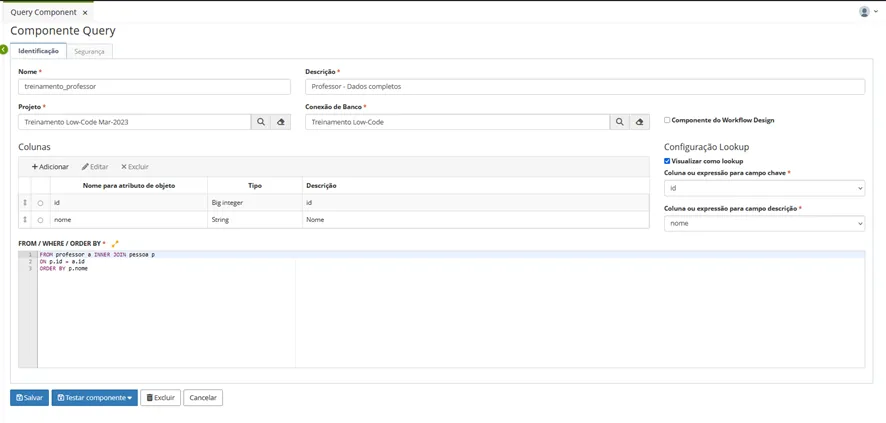Clear Conexão de Banco with eraser
This screenshot has width=886, height=423.
(639, 122)
